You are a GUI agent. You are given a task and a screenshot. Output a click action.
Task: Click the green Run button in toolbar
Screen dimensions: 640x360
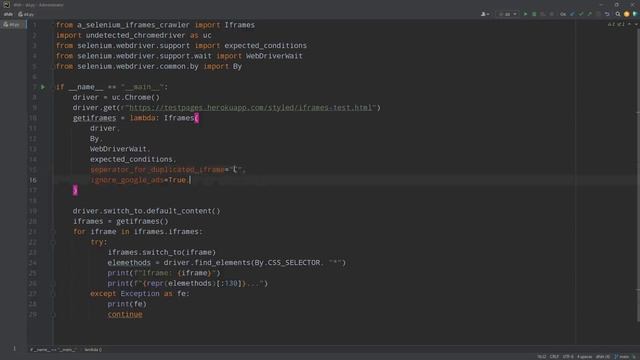(525, 14)
